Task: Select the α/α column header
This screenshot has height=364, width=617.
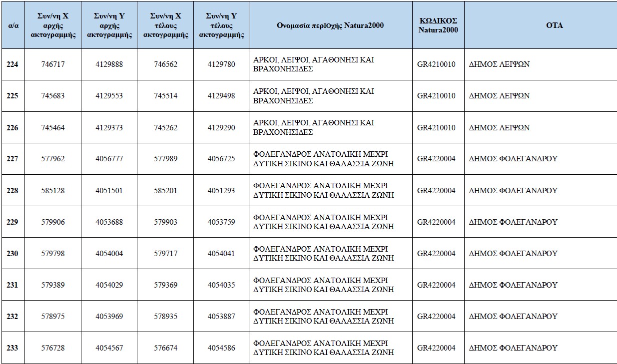Action: [13, 25]
